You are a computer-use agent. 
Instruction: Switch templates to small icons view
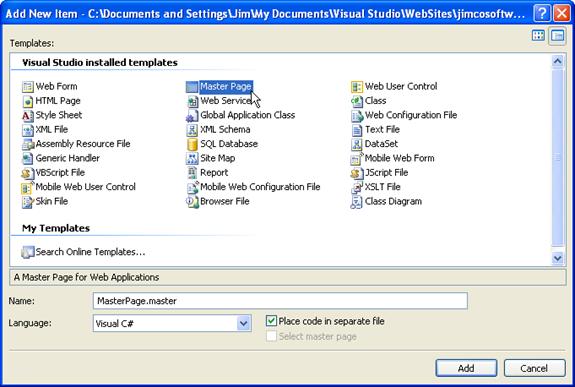coord(557,36)
